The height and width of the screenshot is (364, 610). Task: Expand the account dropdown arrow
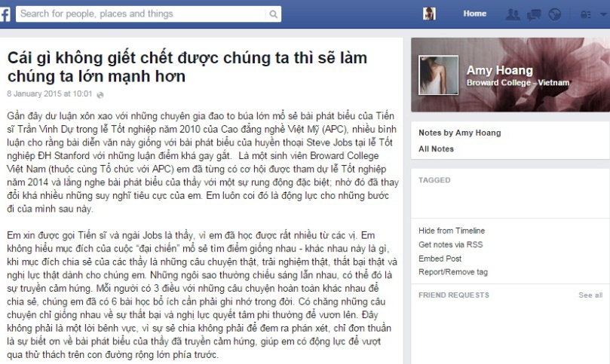(x=604, y=15)
